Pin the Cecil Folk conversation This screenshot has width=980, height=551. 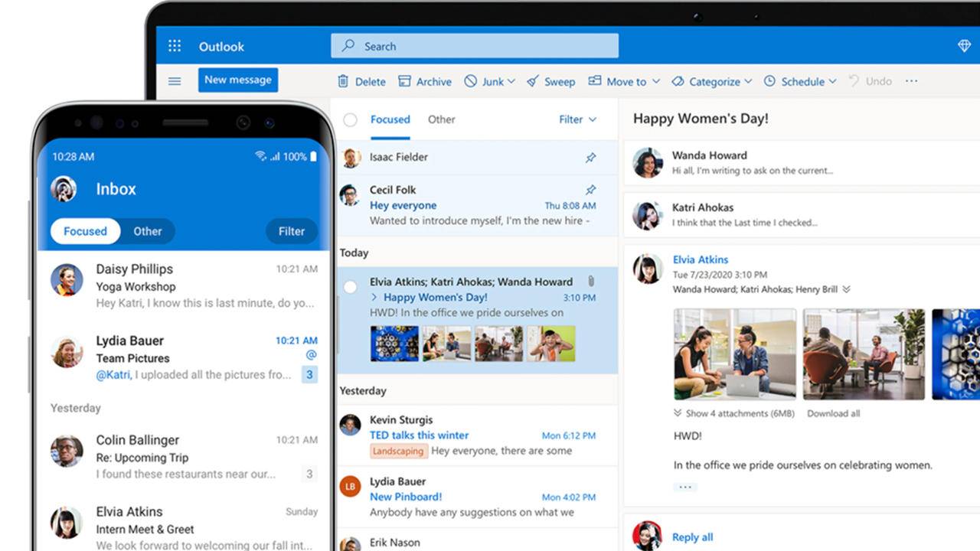point(590,190)
